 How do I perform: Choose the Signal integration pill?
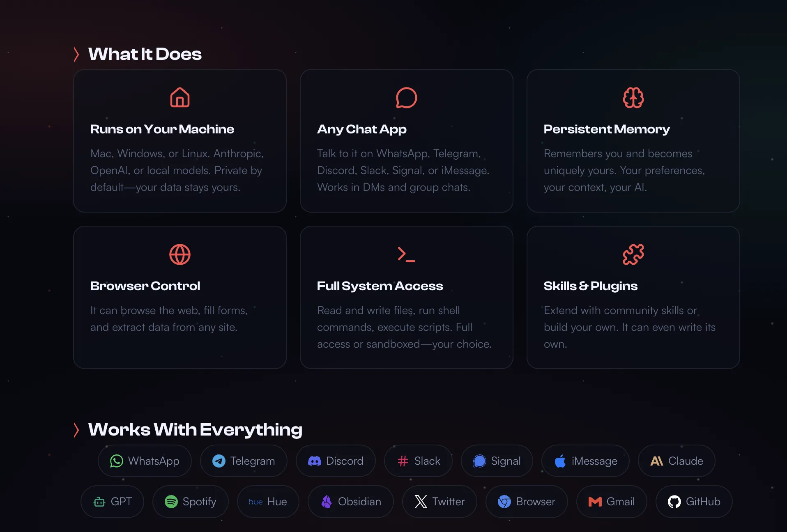497,461
